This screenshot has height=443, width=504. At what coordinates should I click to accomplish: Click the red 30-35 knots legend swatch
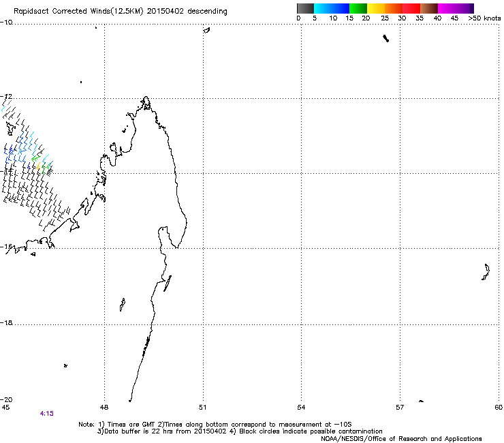pos(411,8)
